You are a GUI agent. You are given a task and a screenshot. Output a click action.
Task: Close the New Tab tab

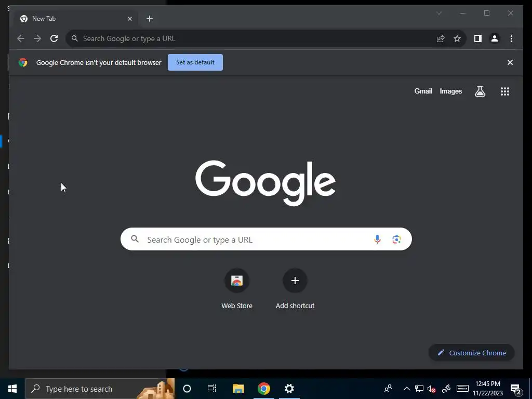coord(129,19)
